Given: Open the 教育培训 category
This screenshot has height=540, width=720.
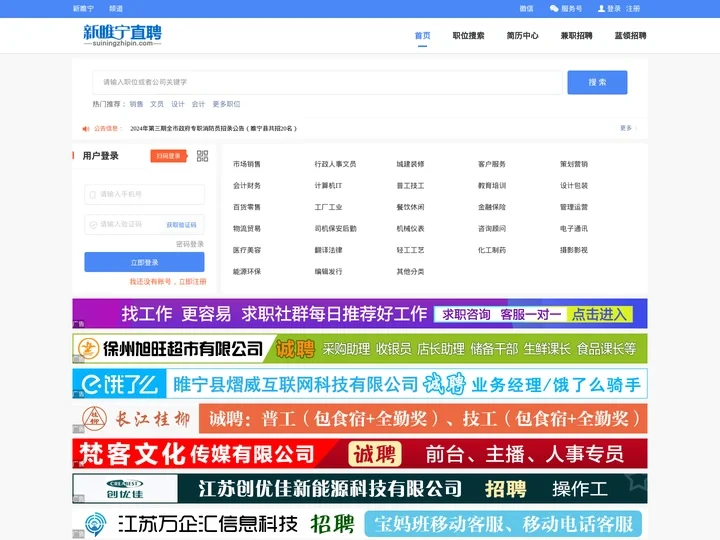Looking at the screenshot, I should pos(492,186).
